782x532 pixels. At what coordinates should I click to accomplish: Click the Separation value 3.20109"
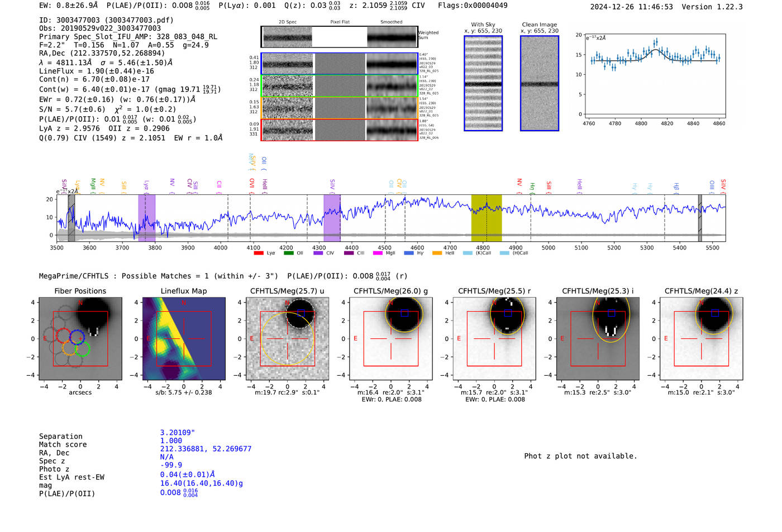[x=178, y=433]
